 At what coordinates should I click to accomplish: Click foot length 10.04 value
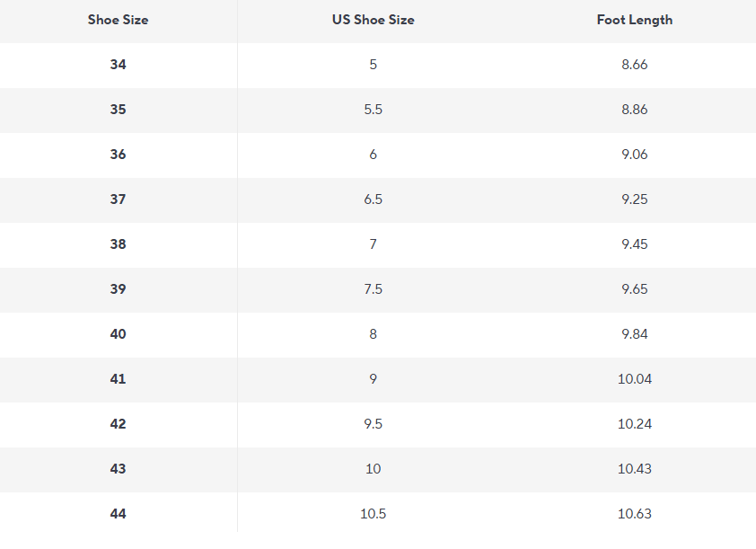pyautogui.click(x=635, y=378)
